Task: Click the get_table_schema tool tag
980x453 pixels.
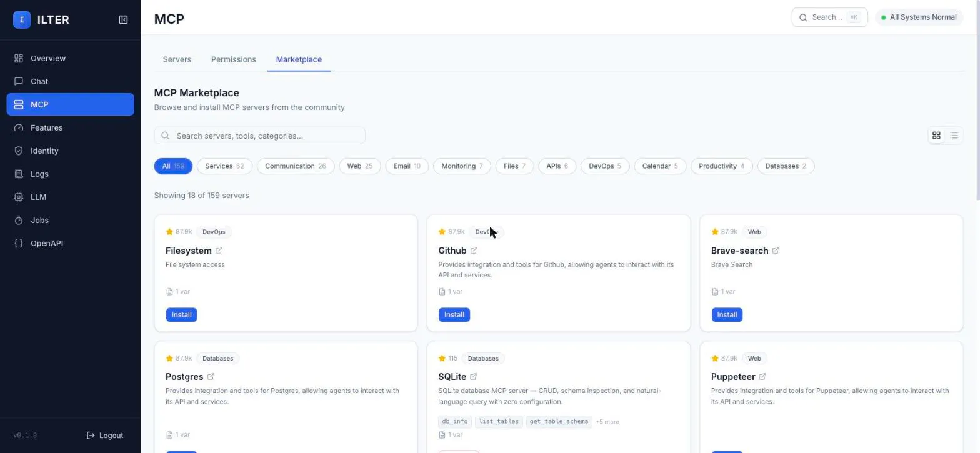Action: click(x=559, y=422)
